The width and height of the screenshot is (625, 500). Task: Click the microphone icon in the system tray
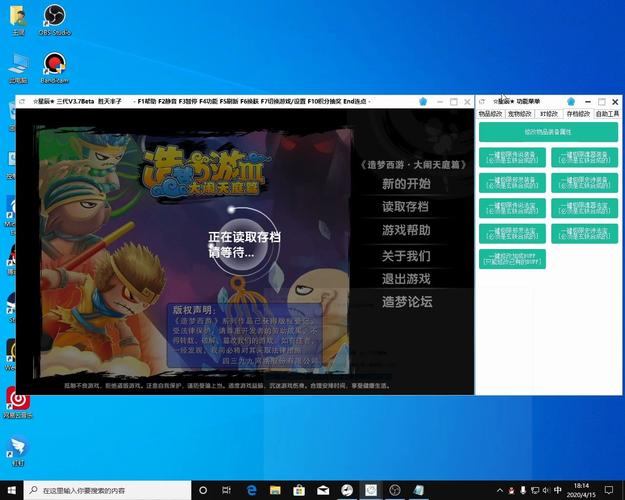point(523,490)
